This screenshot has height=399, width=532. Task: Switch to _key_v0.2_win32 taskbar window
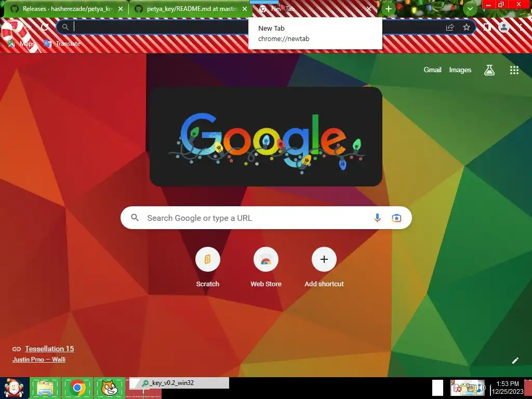tap(179, 383)
